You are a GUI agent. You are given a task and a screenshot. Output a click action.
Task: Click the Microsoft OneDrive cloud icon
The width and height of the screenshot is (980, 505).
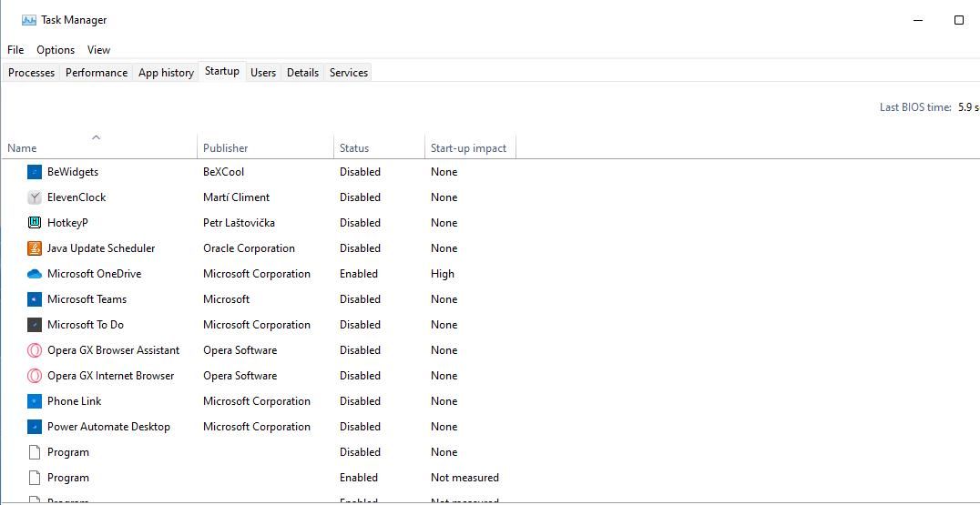35,274
